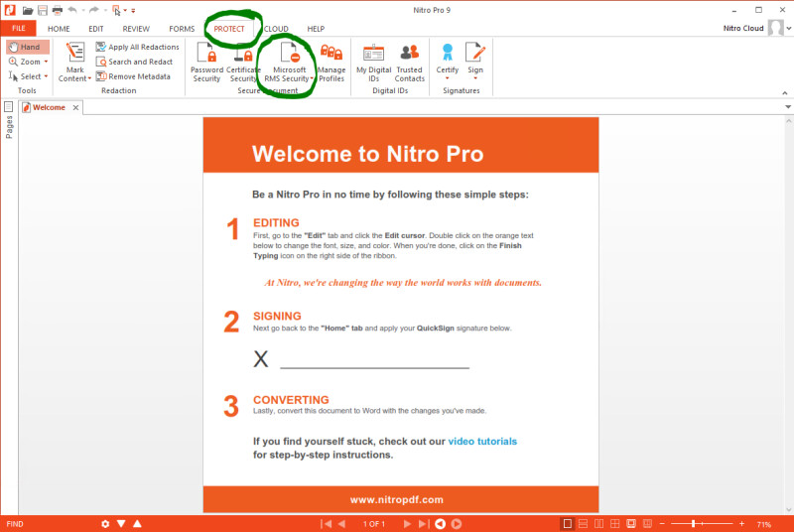This screenshot has height=532, width=794.
Task: Click the Undo arrow icon
Action: click(72, 10)
